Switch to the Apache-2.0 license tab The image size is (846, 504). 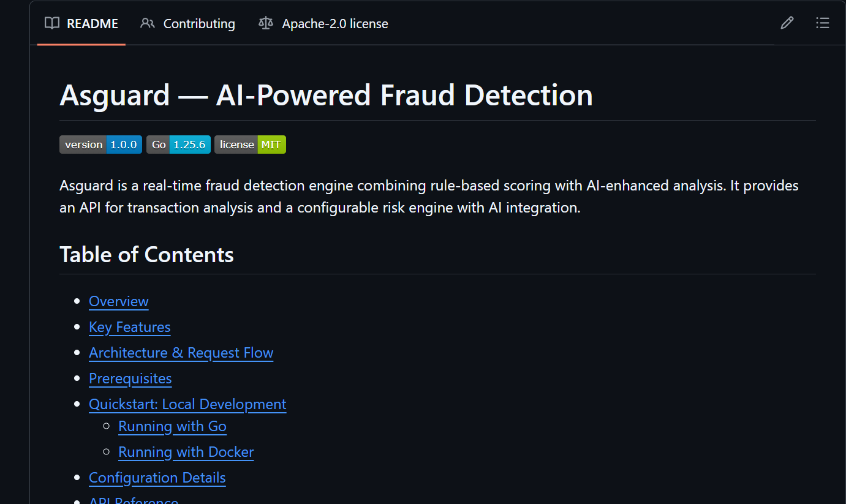point(334,23)
